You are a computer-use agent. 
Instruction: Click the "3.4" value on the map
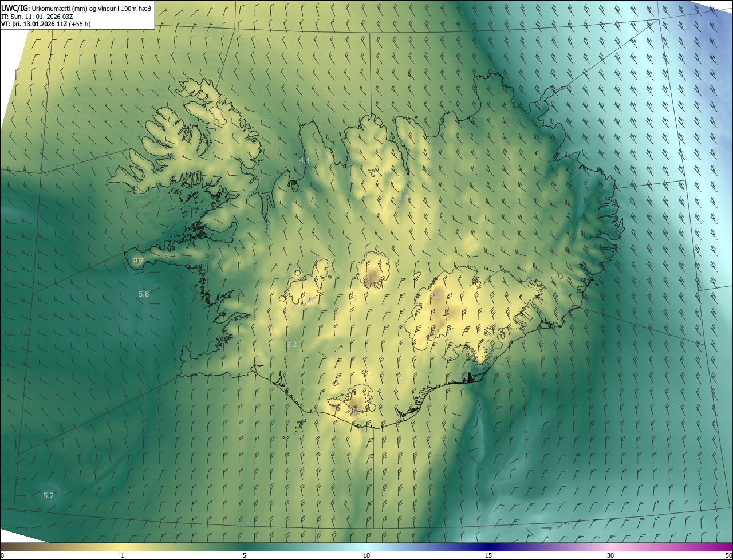[403, 198]
